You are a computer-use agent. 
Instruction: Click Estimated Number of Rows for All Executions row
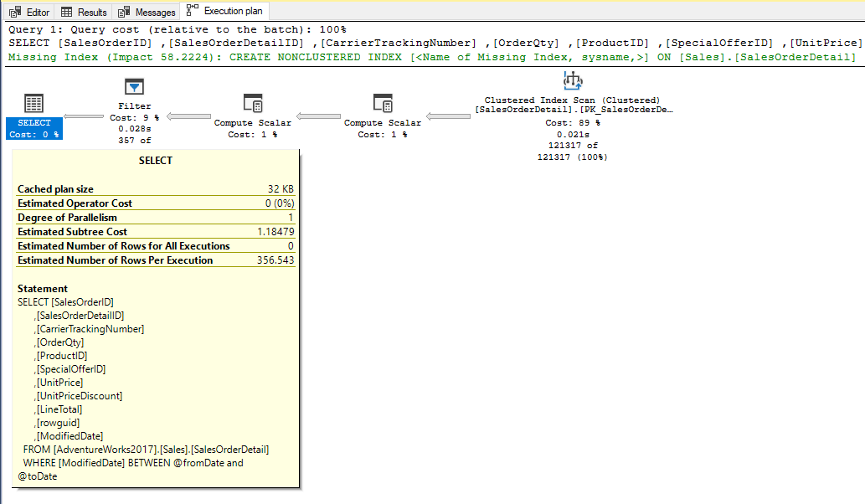[x=156, y=246]
